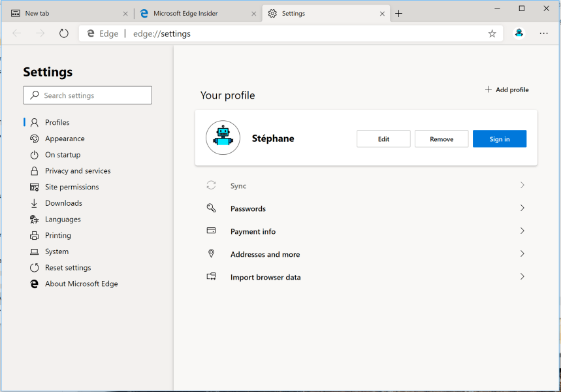The width and height of the screenshot is (561, 392).
Task: Bookmark this page with the star icon
Action: (492, 33)
